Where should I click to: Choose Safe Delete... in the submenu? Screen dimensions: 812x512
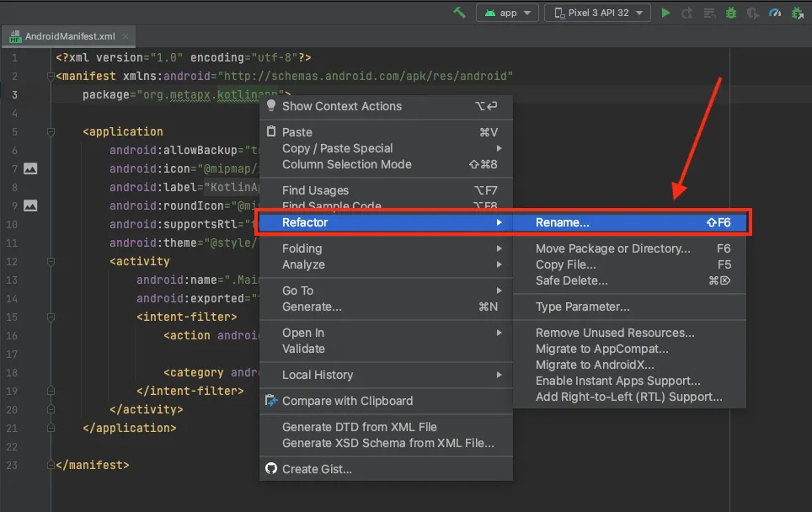630,280
